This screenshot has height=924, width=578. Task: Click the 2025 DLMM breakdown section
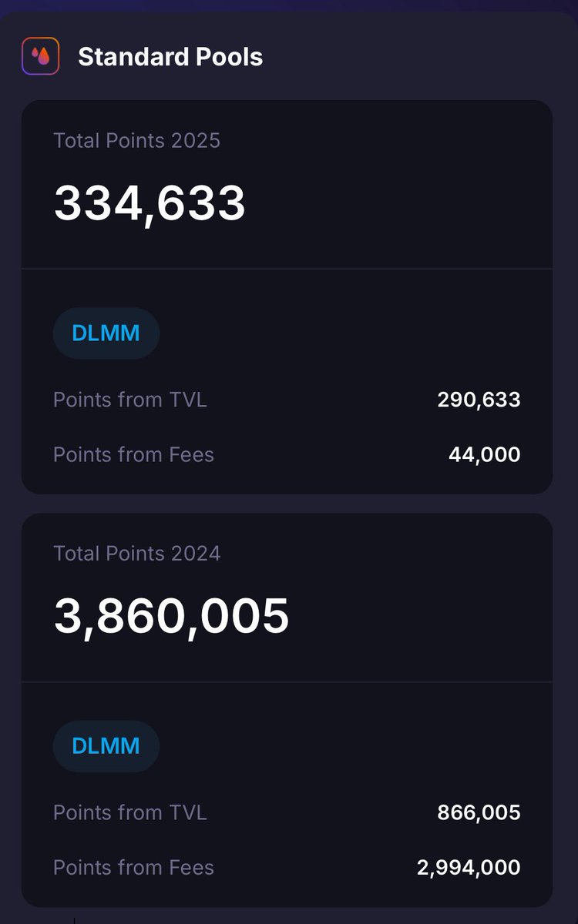287,382
